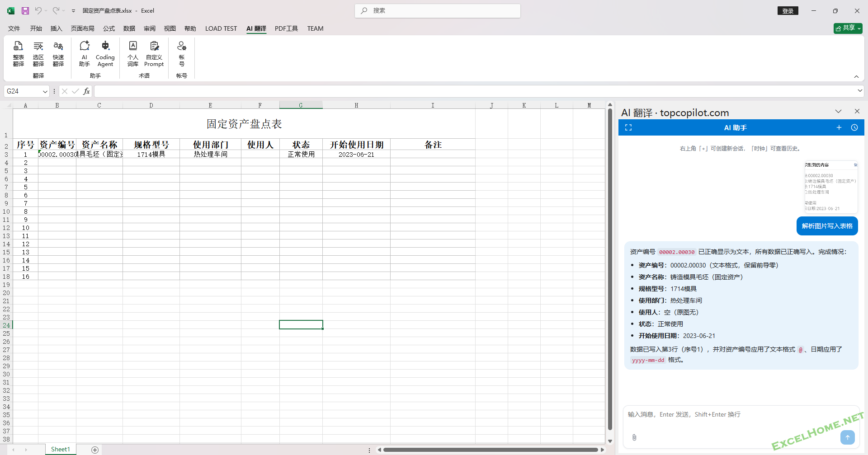Click the horizontal scrollbar thumb
Image resolution: width=868 pixels, height=455 pixels.
[491, 450]
